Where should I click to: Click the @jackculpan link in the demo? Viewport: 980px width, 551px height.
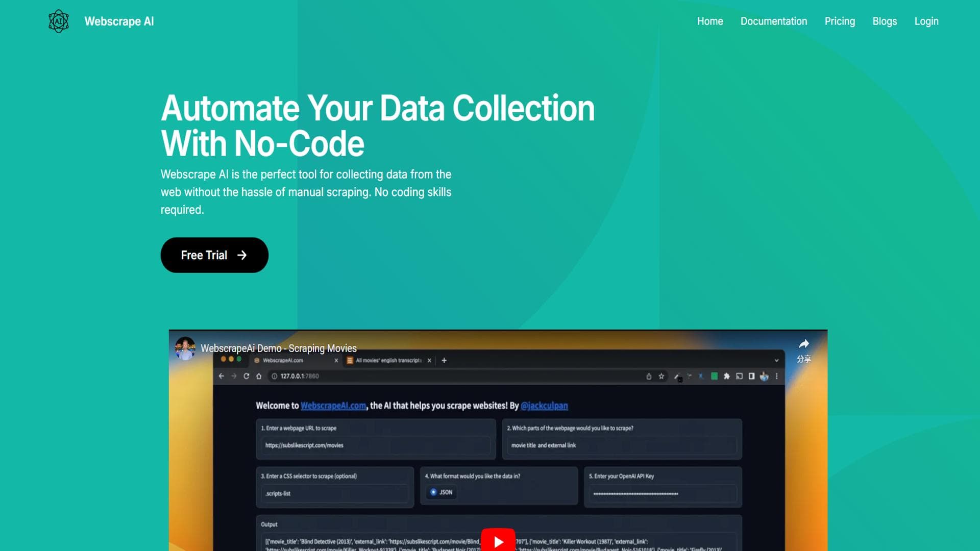click(544, 406)
